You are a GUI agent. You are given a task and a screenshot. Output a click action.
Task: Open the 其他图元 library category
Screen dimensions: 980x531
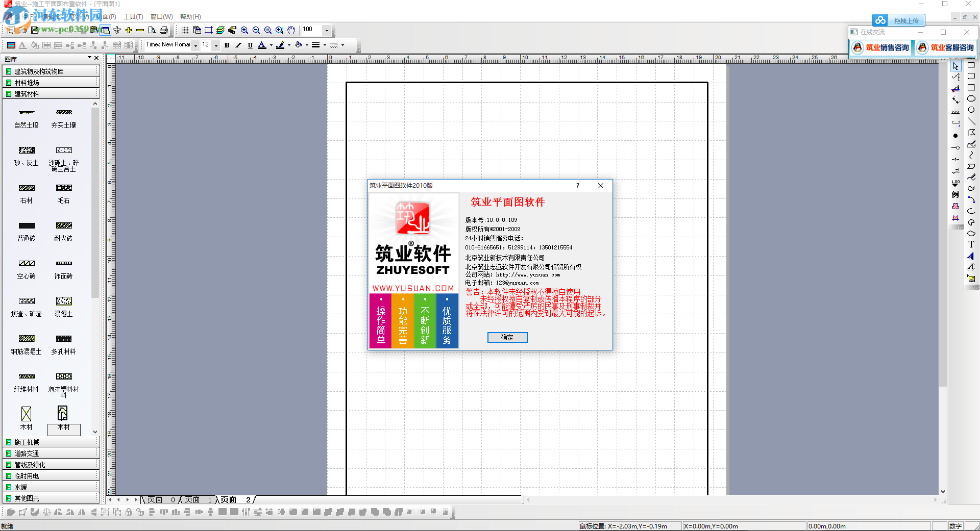tap(51, 498)
